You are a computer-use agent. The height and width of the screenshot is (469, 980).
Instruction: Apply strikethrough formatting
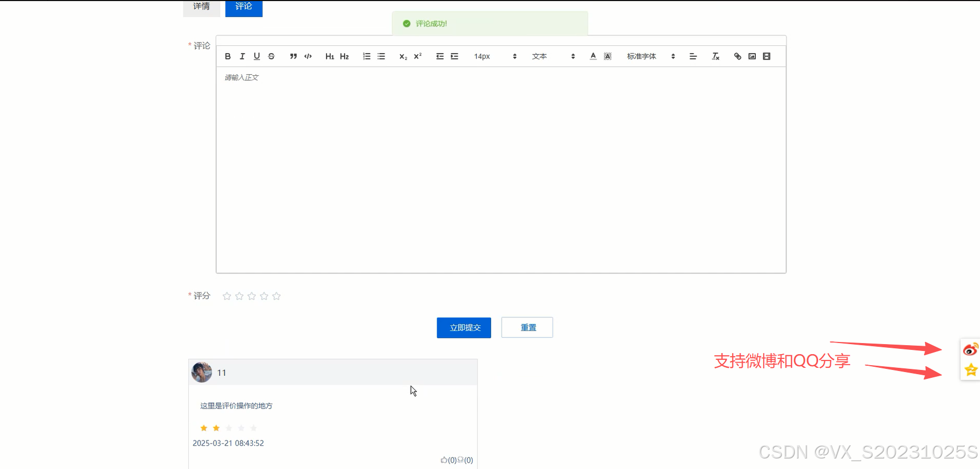click(271, 56)
